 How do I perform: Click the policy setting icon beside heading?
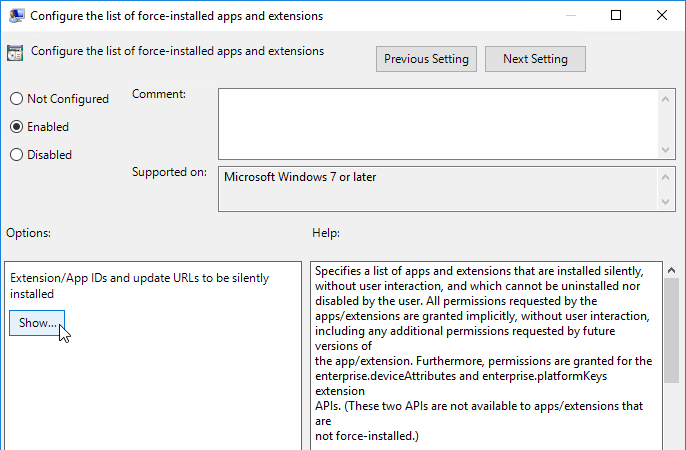(x=15, y=53)
